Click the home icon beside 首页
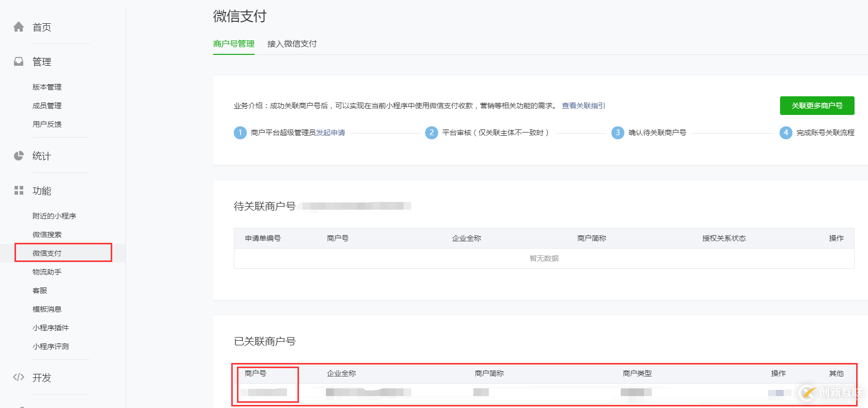Image resolution: width=868 pixels, height=408 pixels. (19, 27)
